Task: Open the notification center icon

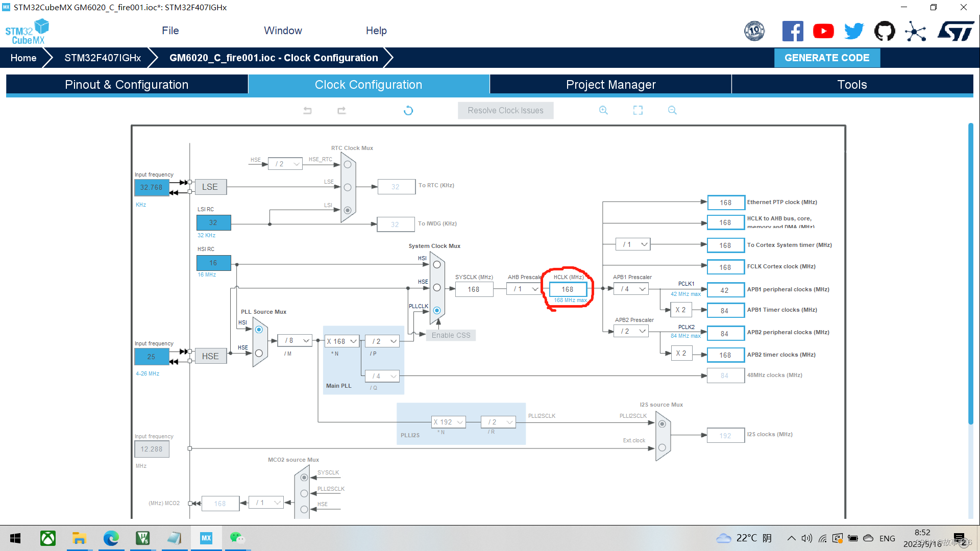Action: [x=959, y=538]
